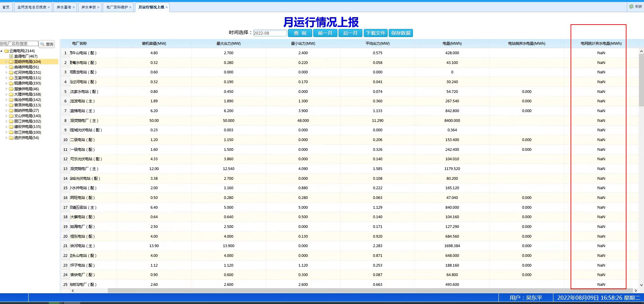
Task: Close the 全网发电总日报表 tab
Action: coord(49,7)
